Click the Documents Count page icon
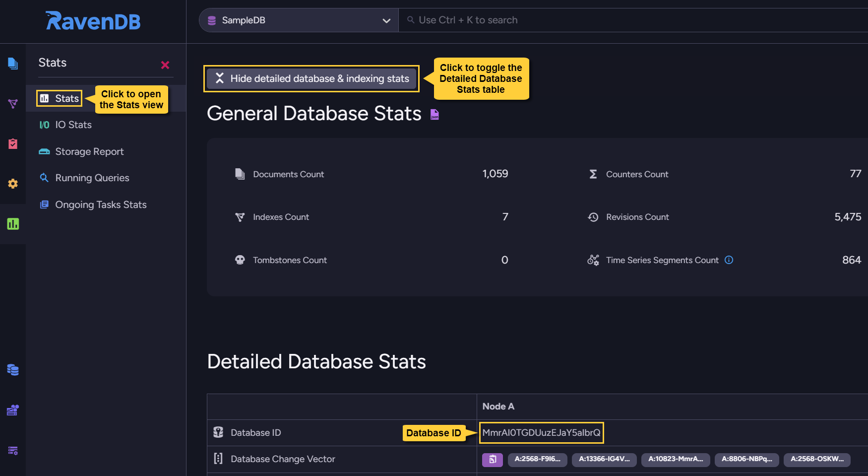 240,174
